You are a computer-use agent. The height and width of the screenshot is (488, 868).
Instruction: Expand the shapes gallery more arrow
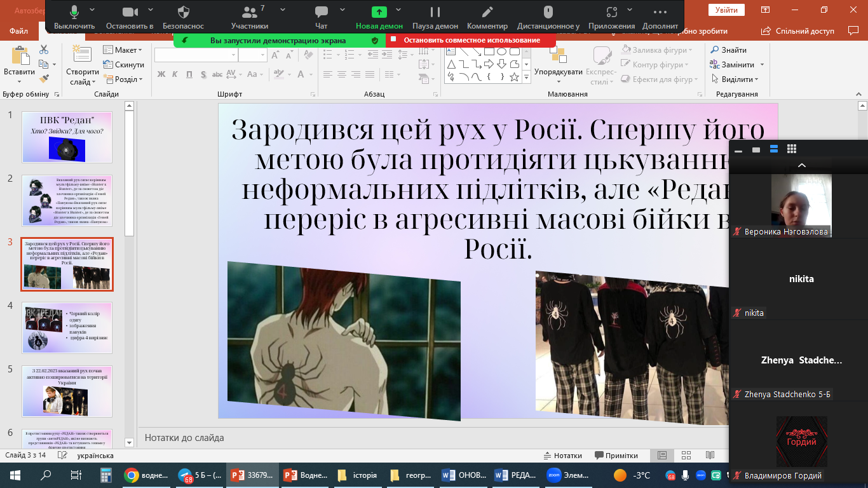[x=526, y=78]
